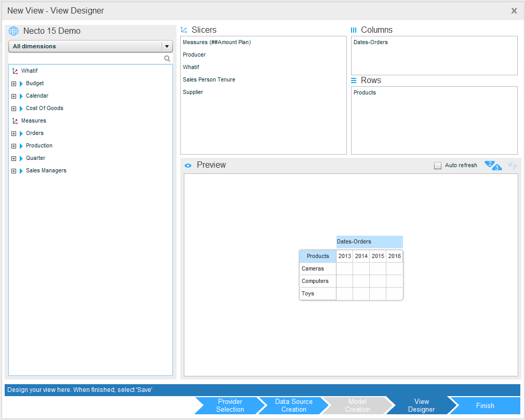The height and width of the screenshot is (420, 525).
Task: Click the Measures axis icon in tree
Action: click(x=15, y=121)
